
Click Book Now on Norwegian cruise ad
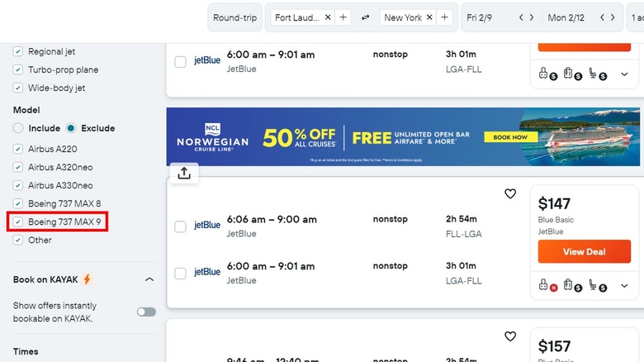(x=505, y=137)
